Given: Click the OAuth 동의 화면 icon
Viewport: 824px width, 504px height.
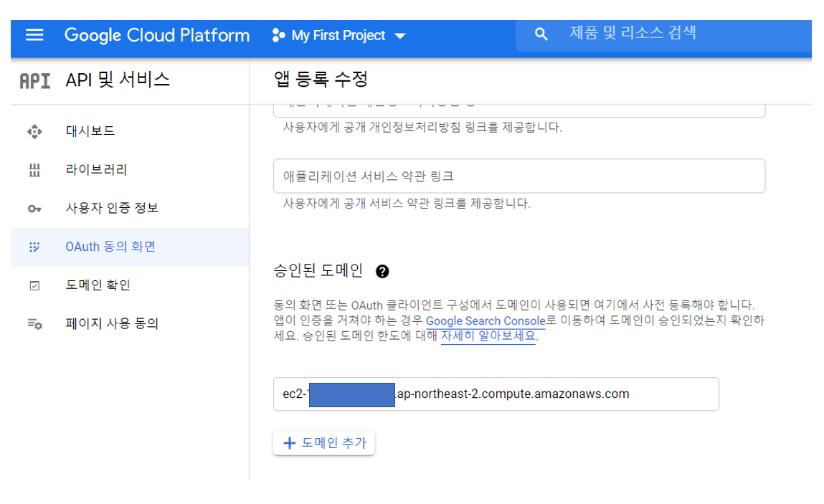Looking at the screenshot, I should coord(34,247).
